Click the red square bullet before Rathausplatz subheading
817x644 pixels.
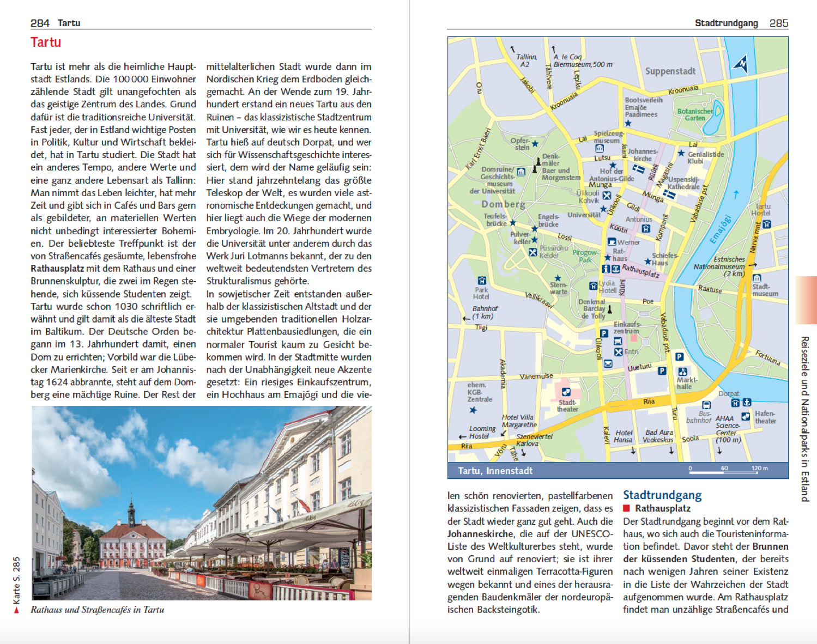point(627,508)
